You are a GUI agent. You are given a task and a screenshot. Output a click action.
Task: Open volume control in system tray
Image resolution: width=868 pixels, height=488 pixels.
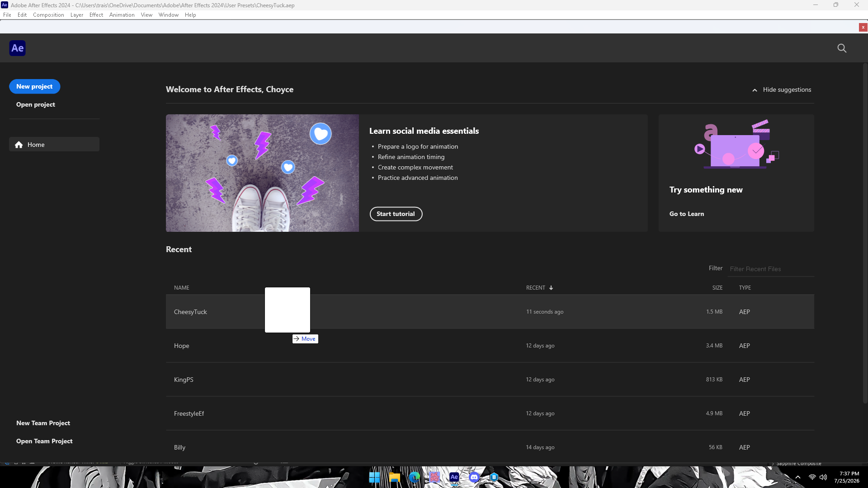(x=823, y=477)
